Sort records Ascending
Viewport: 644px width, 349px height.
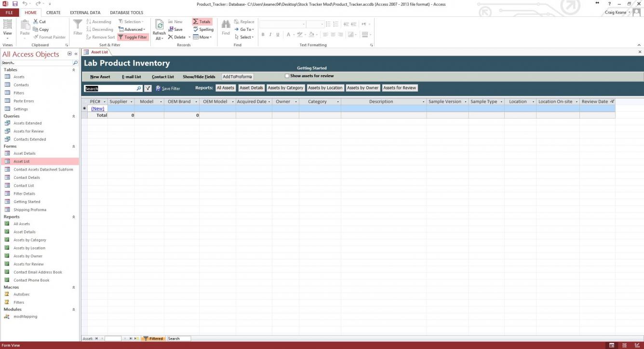tap(99, 22)
